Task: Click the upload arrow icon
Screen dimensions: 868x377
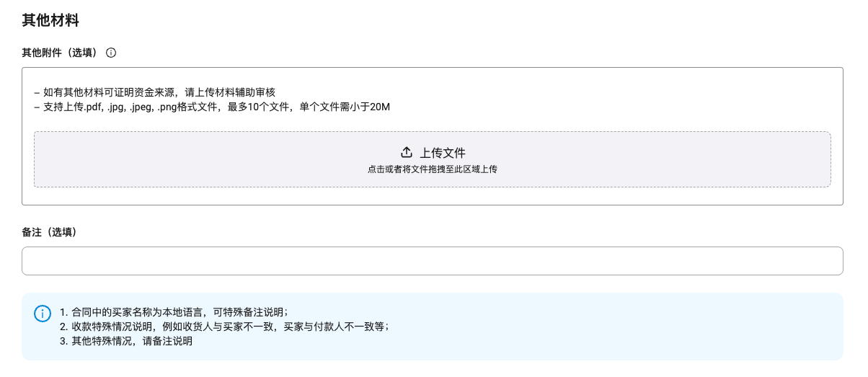Action: coord(407,152)
